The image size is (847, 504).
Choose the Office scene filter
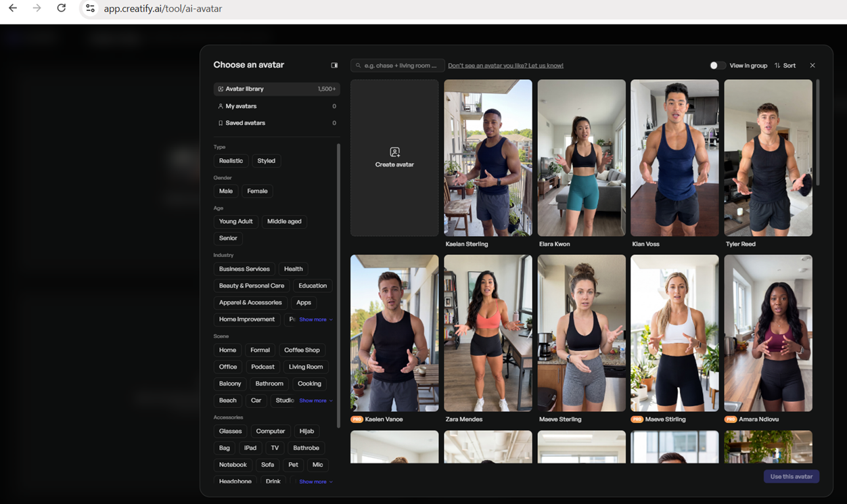tap(228, 367)
